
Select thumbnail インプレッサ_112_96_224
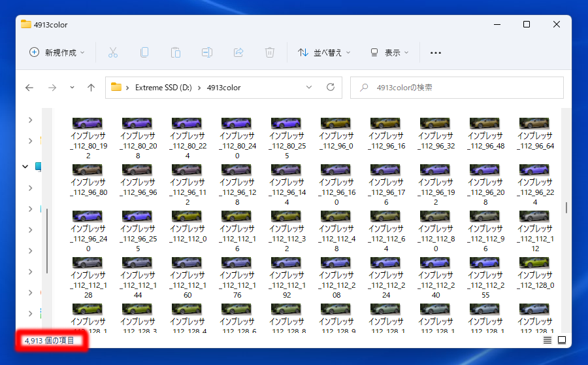click(x=534, y=169)
